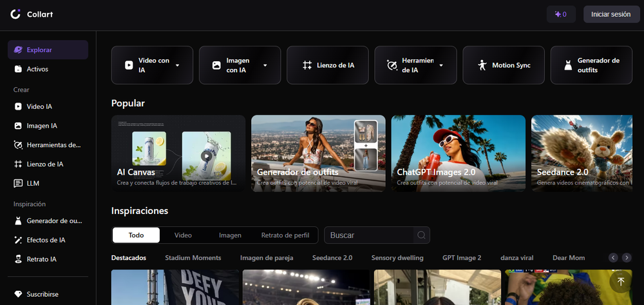Screen dimensions: 644x305
Task: Select the Todo filter tab
Action: pyautogui.click(x=136, y=235)
